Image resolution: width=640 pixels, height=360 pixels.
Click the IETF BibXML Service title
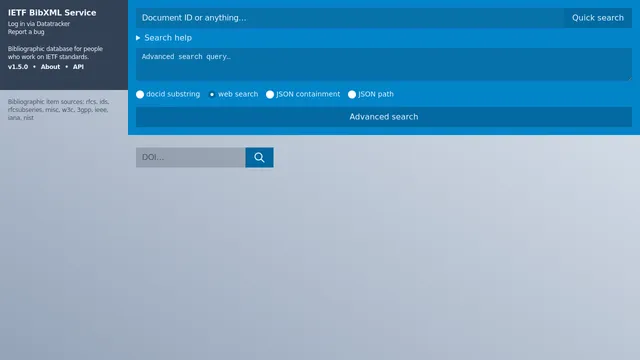[x=52, y=13]
